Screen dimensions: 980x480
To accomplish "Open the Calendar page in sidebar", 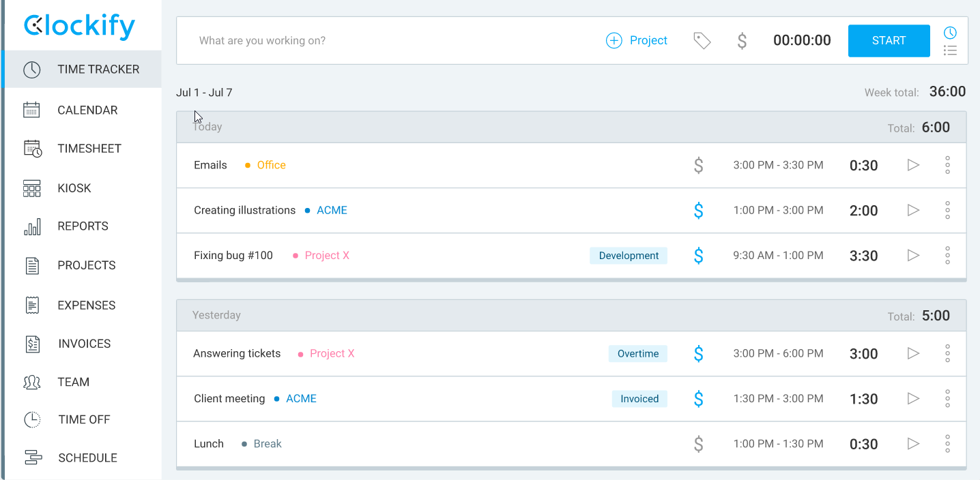I will (x=87, y=110).
